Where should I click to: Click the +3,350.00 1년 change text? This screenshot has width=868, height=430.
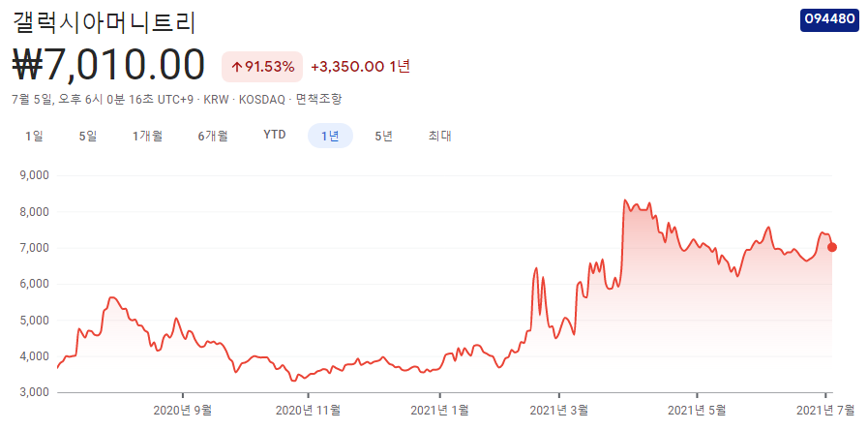pos(360,67)
